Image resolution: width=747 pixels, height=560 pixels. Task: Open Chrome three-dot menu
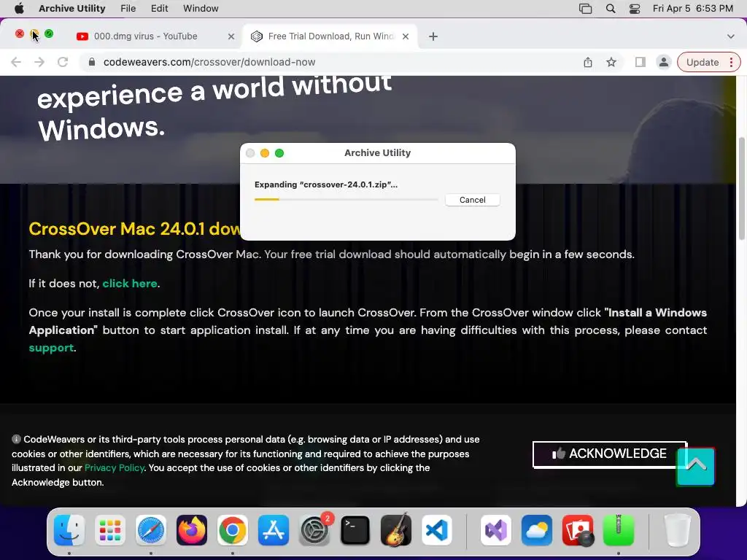coord(731,62)
